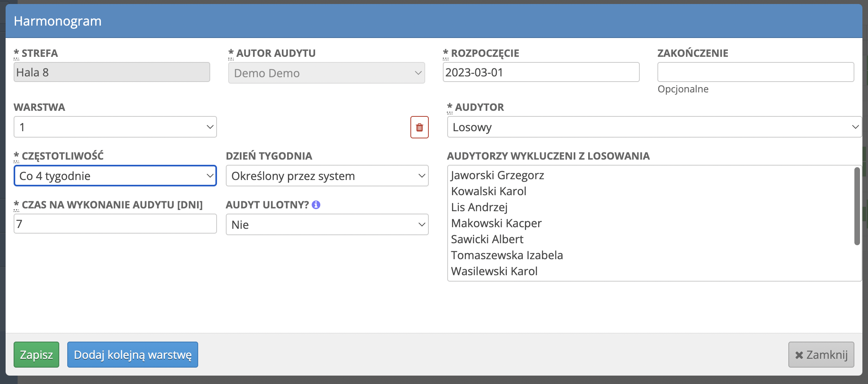Choose Makowski Kacper from excluded auditors

pos(496,223)
